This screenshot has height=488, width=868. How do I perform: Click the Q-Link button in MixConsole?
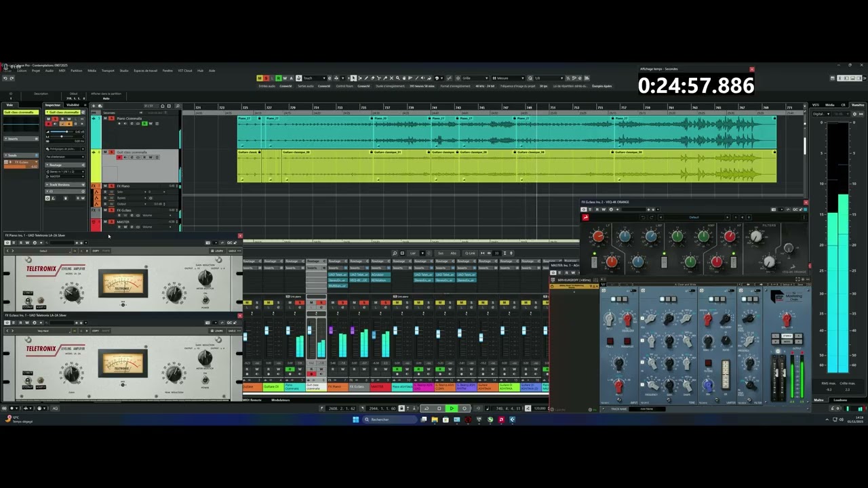point(470,253)
